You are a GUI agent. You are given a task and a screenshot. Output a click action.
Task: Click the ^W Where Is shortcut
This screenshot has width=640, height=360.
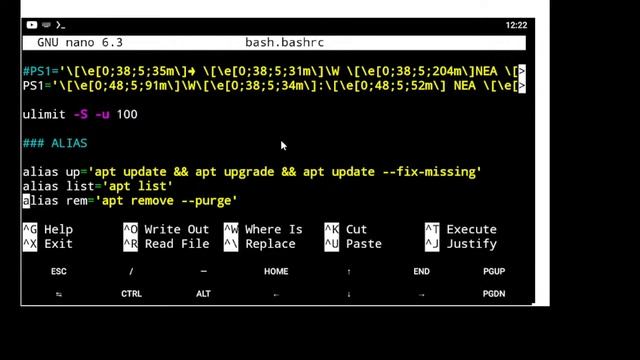coord(263,229)
